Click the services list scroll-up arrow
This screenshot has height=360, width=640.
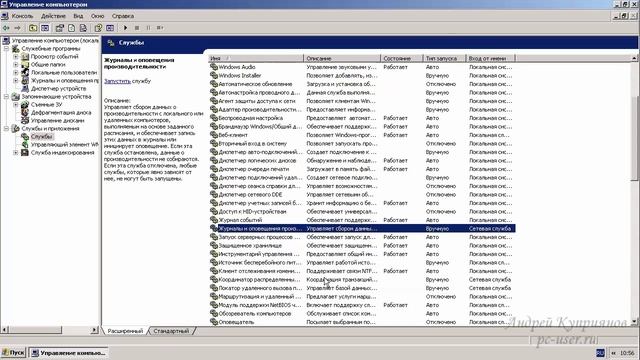pos(634,58)
